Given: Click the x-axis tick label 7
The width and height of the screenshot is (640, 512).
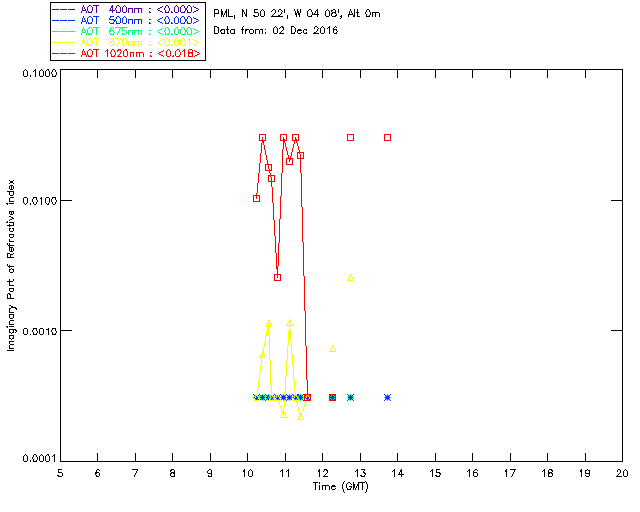Looking at the screenshot, I should (135, 473).
